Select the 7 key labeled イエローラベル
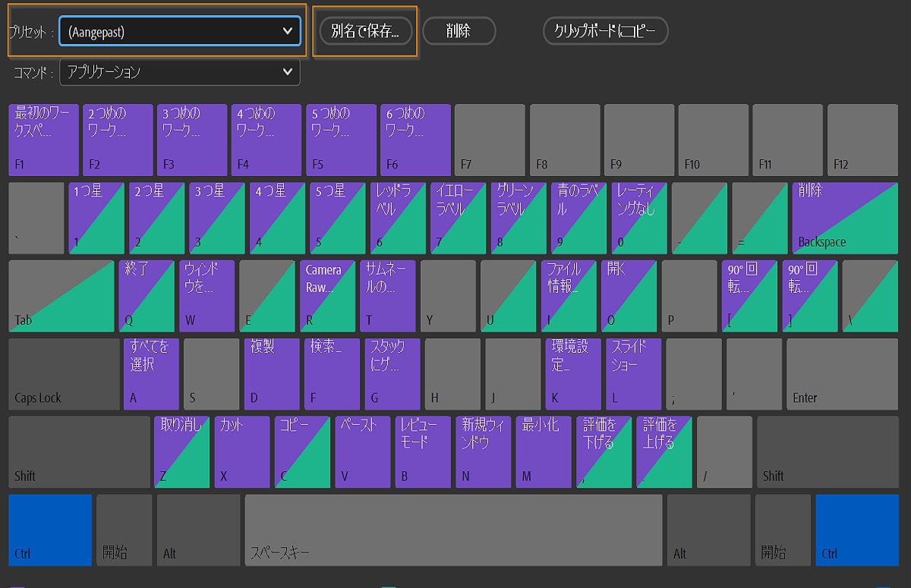 pyautogui.click(x=459, y=218)
